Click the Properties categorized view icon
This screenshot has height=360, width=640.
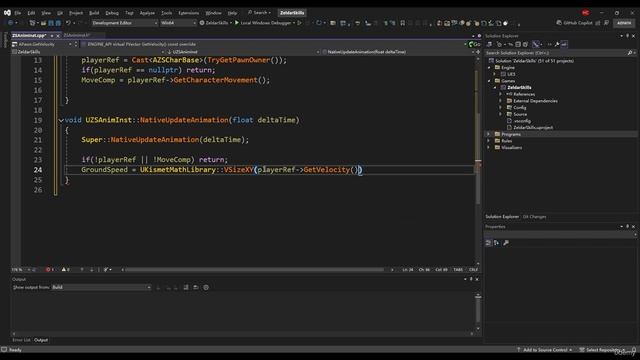pyautogui.click(x=489, y=243)
